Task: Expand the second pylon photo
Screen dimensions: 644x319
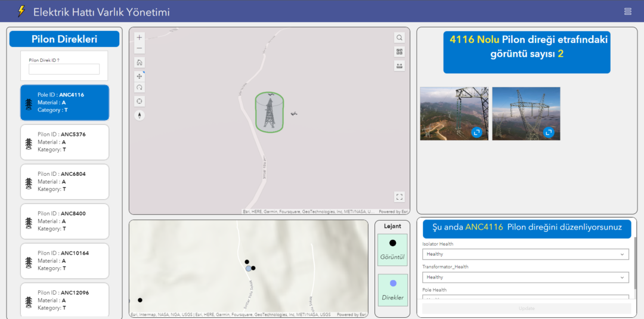Action: coord(549,132)
